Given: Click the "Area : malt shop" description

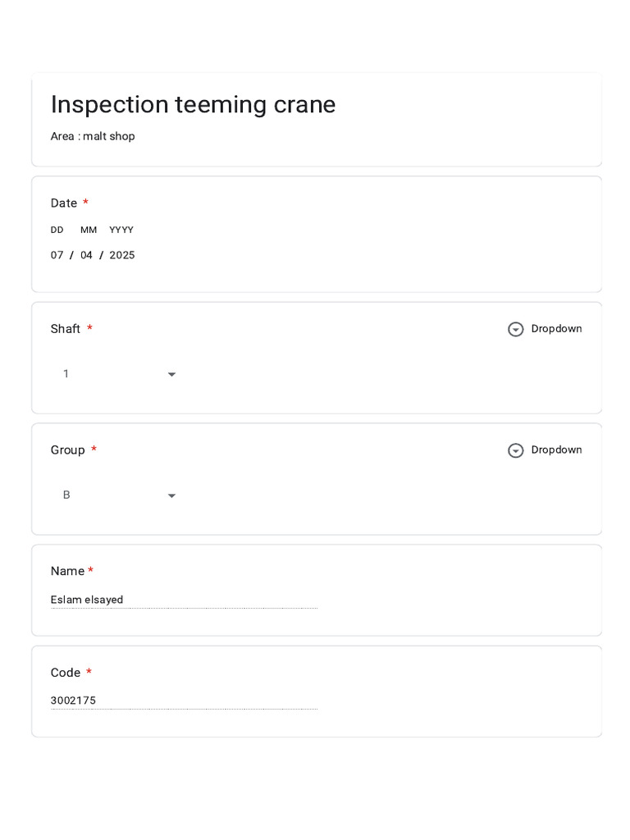Looking at the screenshot, I should coord(93,137).
